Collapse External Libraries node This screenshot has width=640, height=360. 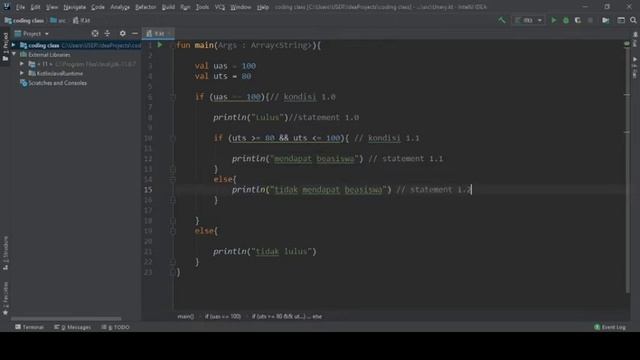(13, 54)
